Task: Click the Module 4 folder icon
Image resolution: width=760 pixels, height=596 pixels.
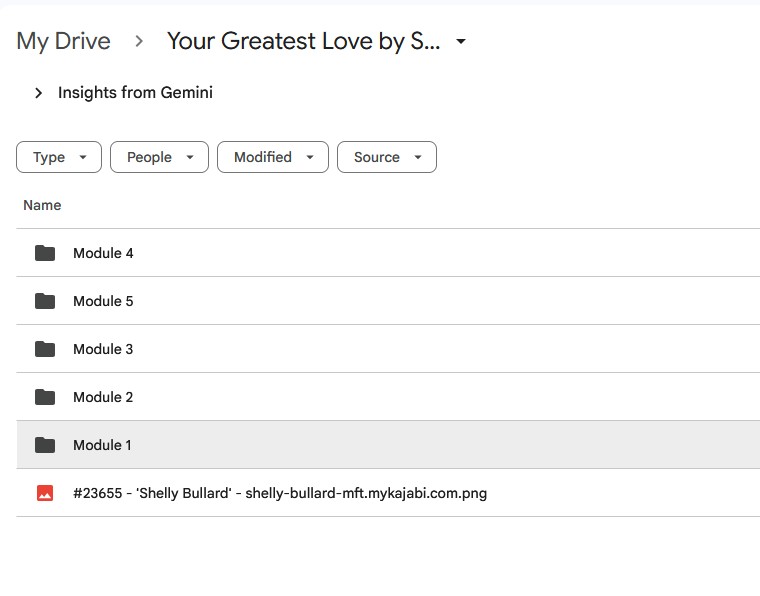Action: tap(45, 253)
